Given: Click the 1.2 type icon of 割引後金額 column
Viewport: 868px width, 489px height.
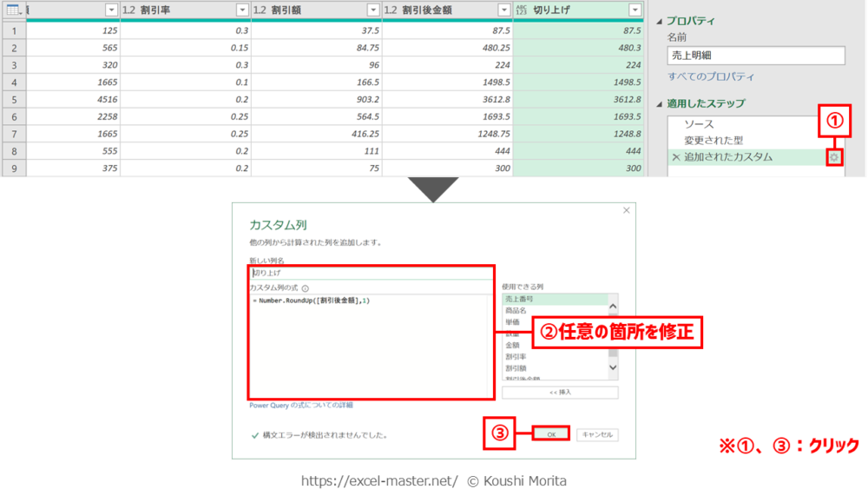Looking at the screenshot, I should (391, 10).
